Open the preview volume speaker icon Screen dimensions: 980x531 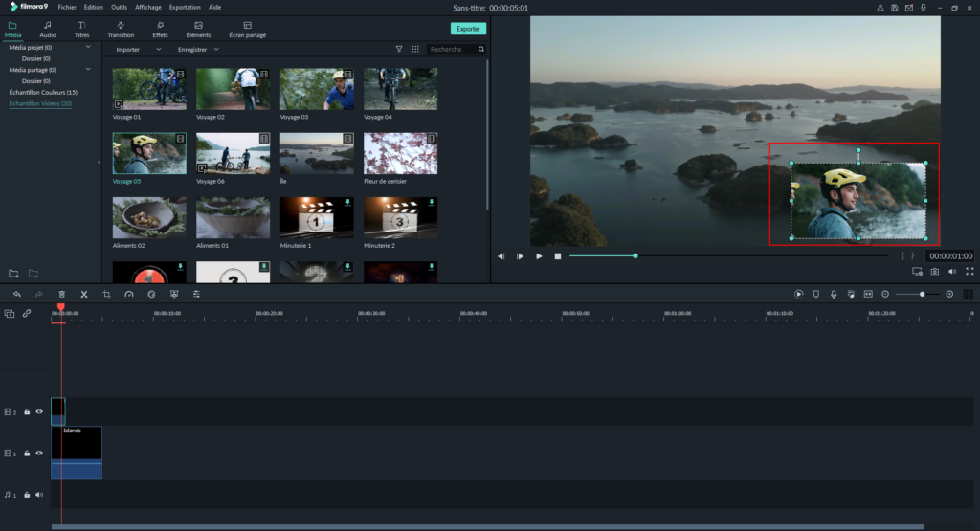952,272
